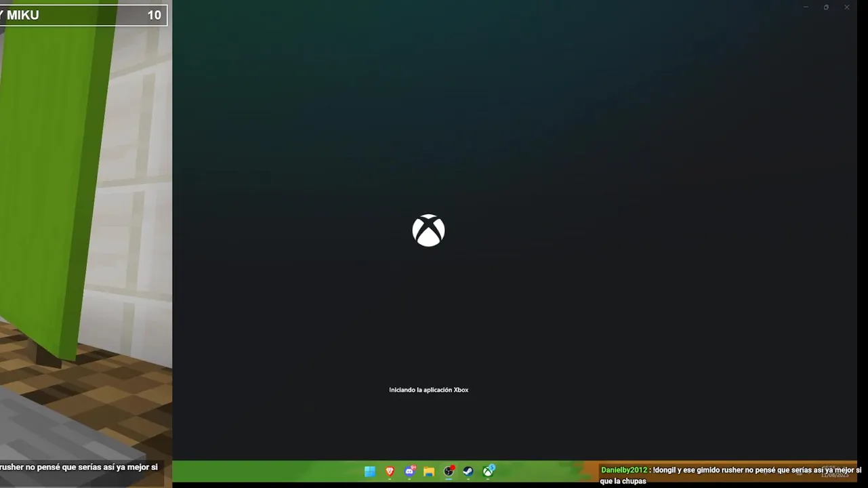Click the 'Iniciando la aplicación Xbox' text
The image size is (868, 488).
[429, 390]
